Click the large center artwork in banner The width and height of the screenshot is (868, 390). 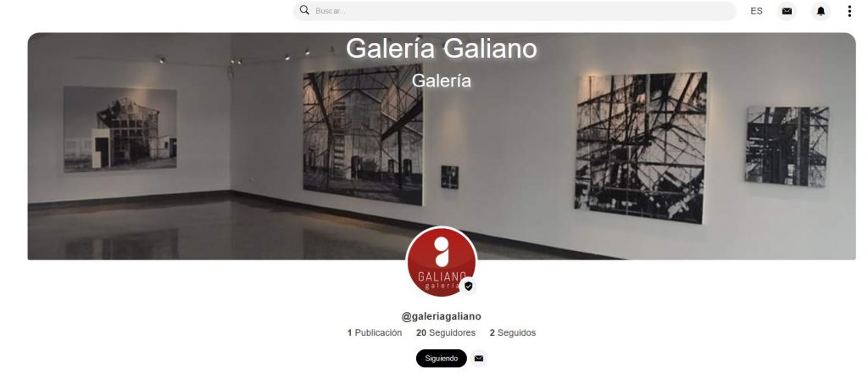pyautogui.click(x=363, y=135)
